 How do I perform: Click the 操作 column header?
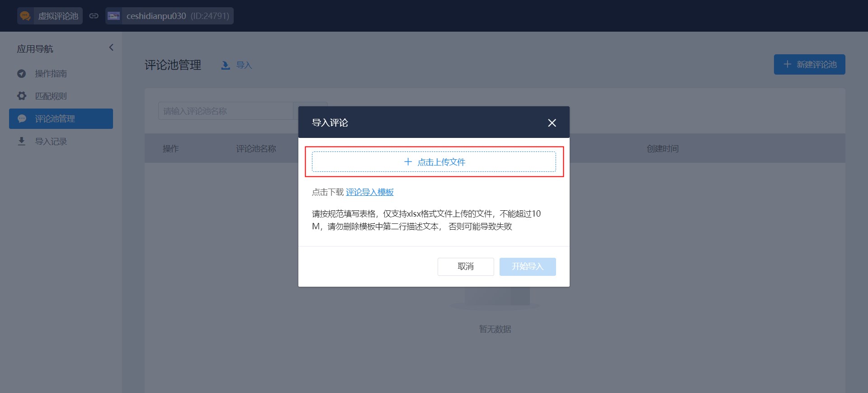(x=171, y=148)
